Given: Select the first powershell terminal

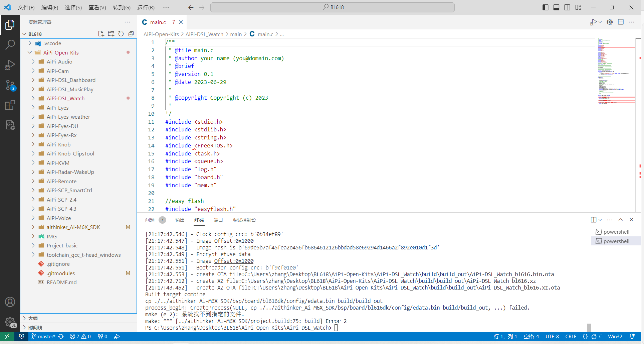Looking at the screenshot, I should pyautogui.click(x=616, y=232).
